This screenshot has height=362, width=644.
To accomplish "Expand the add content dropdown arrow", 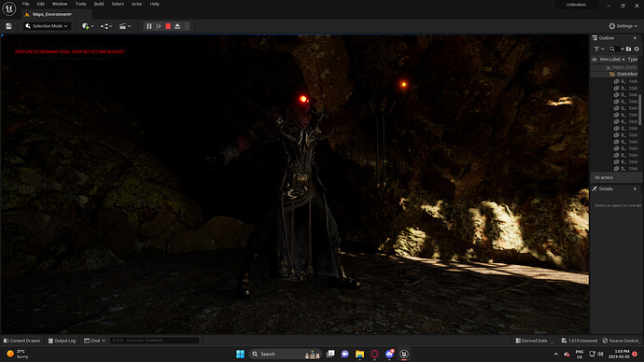I will [92, 26].
